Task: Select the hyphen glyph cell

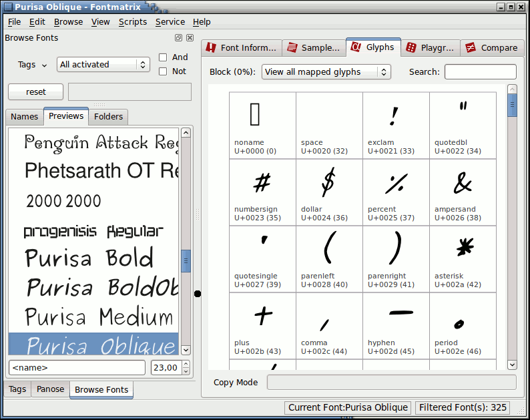Action: coord(396,326)
